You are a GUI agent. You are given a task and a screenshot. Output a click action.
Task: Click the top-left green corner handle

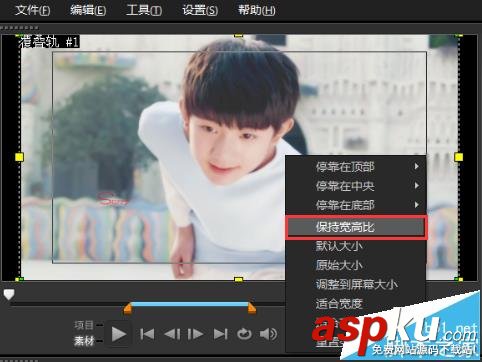[x=19, y=35]
